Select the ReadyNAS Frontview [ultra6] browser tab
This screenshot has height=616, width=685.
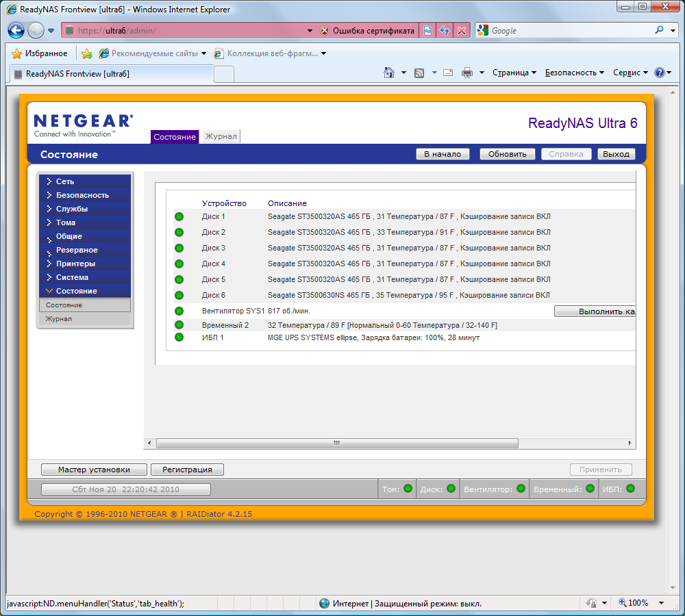point(112,74)
